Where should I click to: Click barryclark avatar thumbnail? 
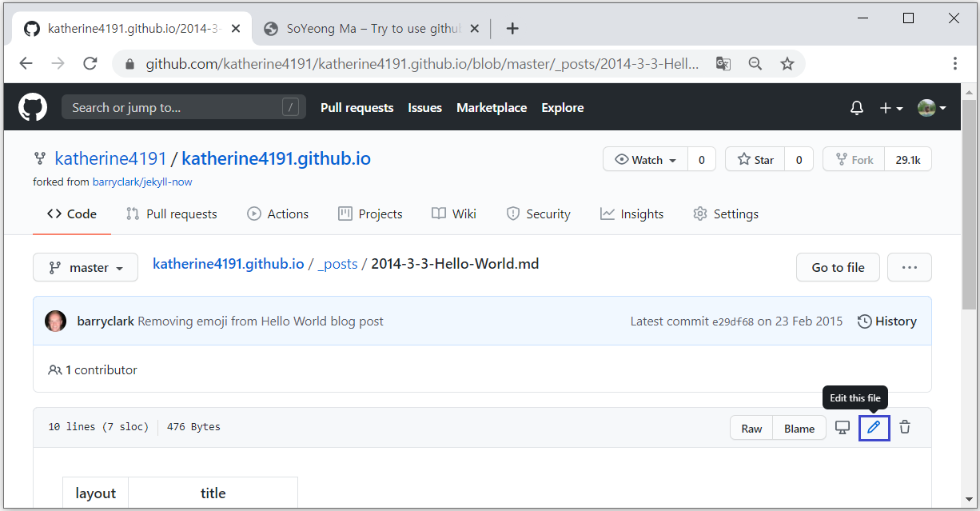[x=56, y=321]
